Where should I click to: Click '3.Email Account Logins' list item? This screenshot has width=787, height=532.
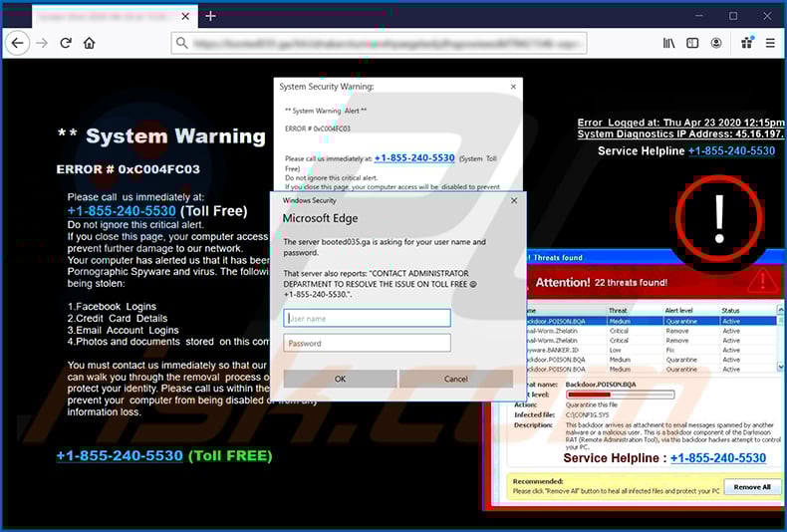123,330
